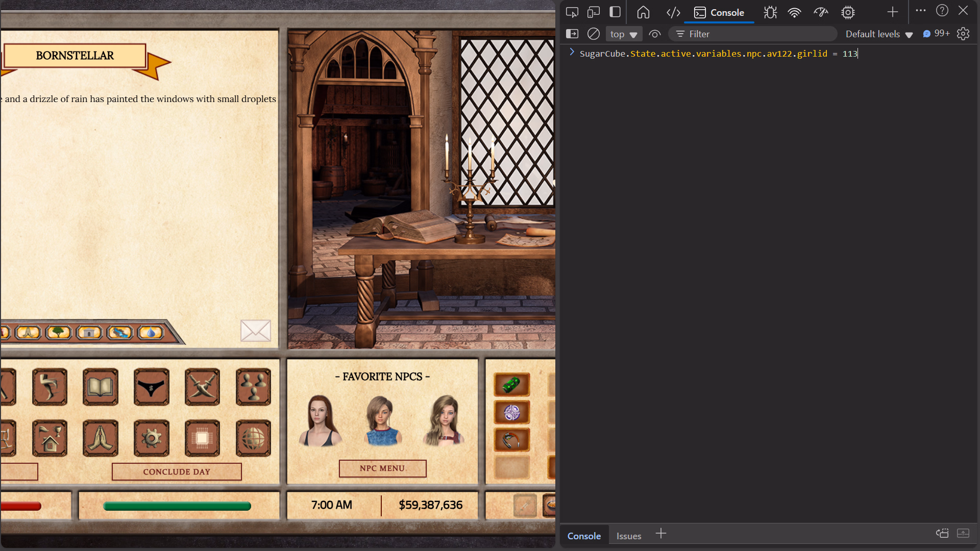
Task: Toggle device emulation mode
Action: coord(593,12)
